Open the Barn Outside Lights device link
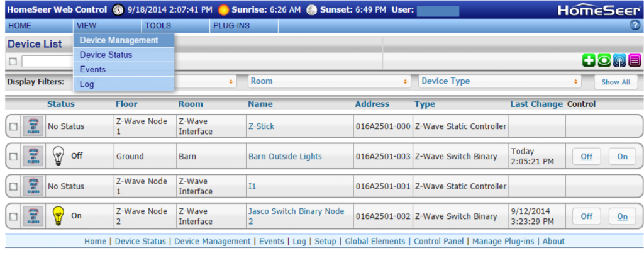644x253 pixels. (x=285, y=157)
